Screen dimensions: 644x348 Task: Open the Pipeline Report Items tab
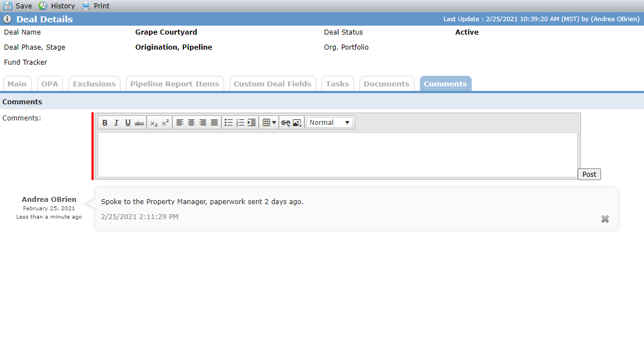click(x=175, y=84)
